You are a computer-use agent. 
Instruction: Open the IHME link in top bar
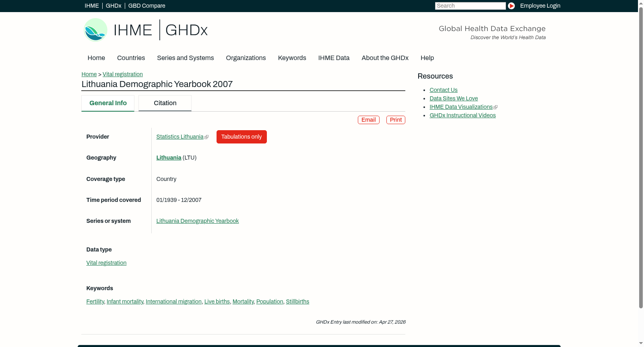(x=92, y=6)
